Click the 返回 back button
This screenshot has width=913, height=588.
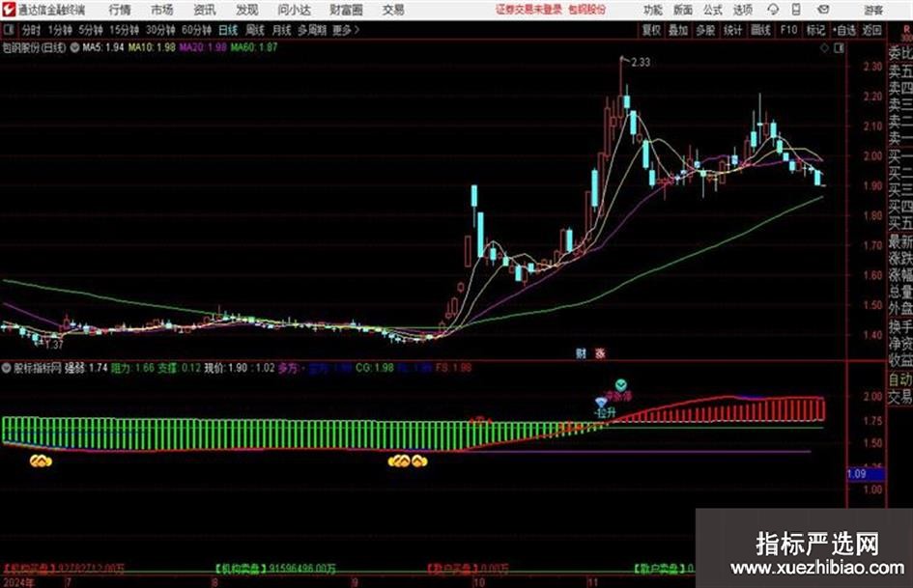click(x=872, y=30)
